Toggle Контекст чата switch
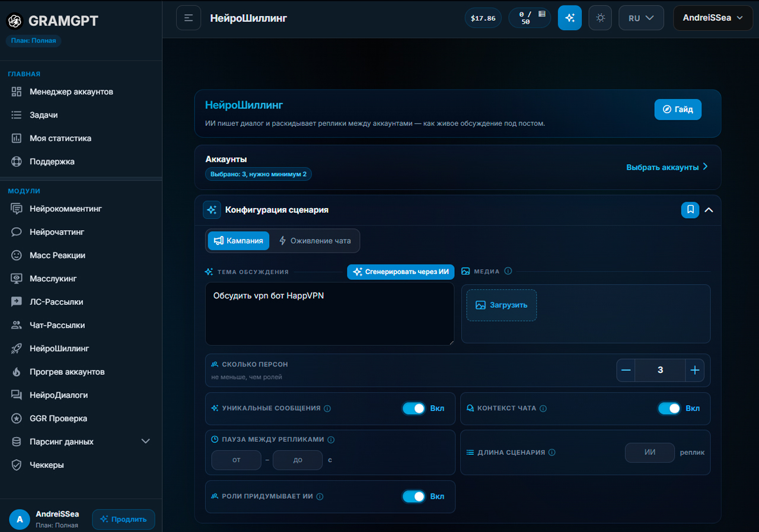Screen dimensions: 759x532 669,408
